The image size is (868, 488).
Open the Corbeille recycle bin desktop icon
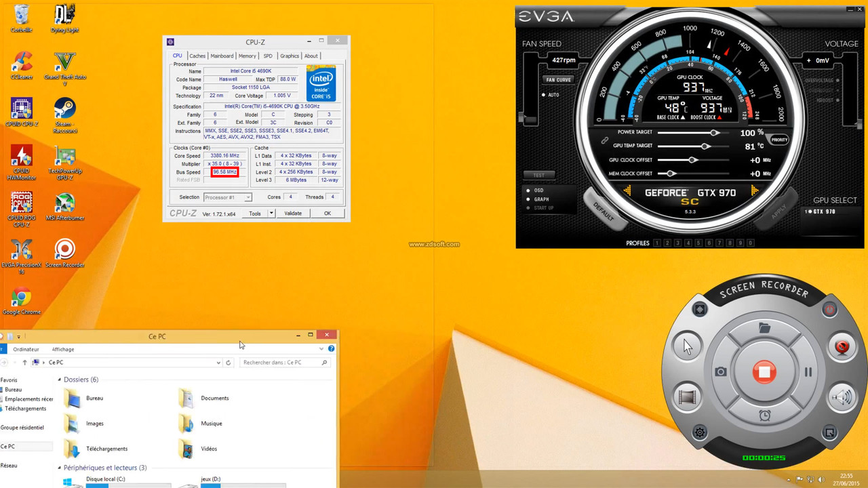(x=21, y=18)
